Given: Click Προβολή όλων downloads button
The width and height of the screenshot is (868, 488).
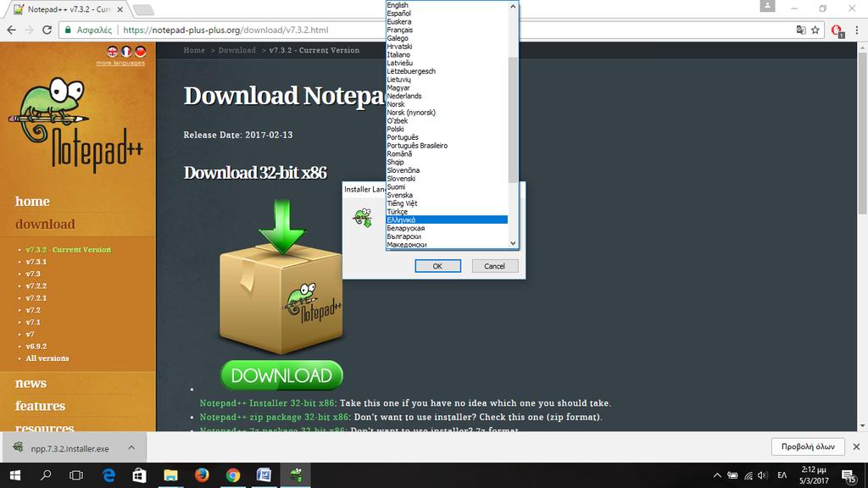Looking at the screenshot, I should tap(808, 446).
